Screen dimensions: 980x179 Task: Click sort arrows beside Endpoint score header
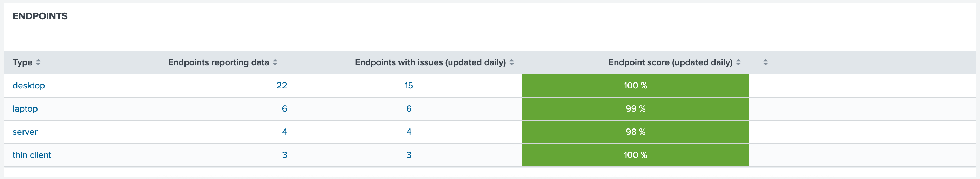pos(738,62)
